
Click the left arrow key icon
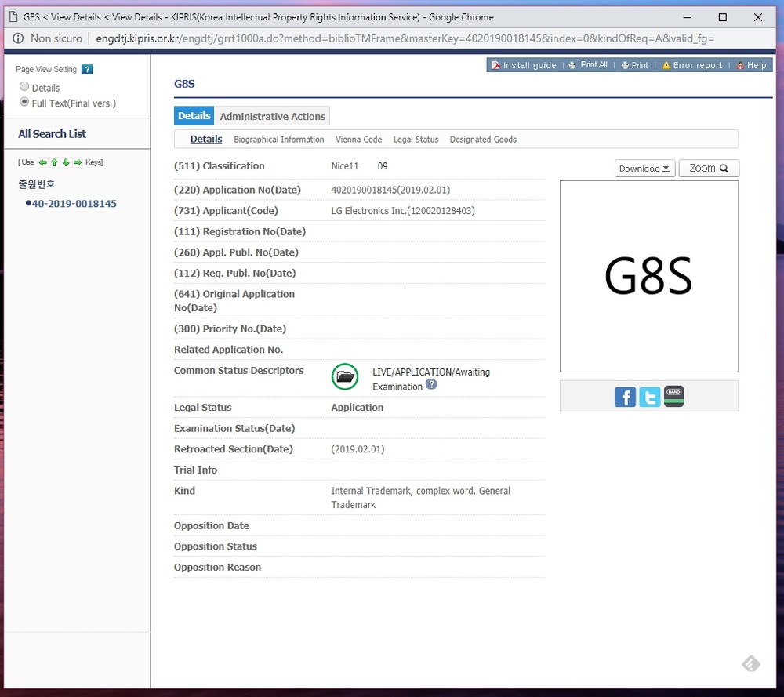[43, 162]
